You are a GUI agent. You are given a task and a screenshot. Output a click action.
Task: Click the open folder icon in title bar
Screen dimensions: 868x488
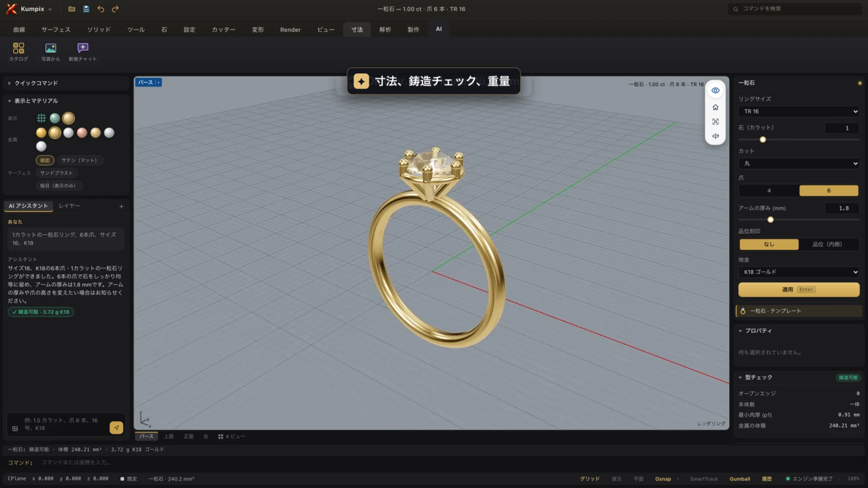71,9
